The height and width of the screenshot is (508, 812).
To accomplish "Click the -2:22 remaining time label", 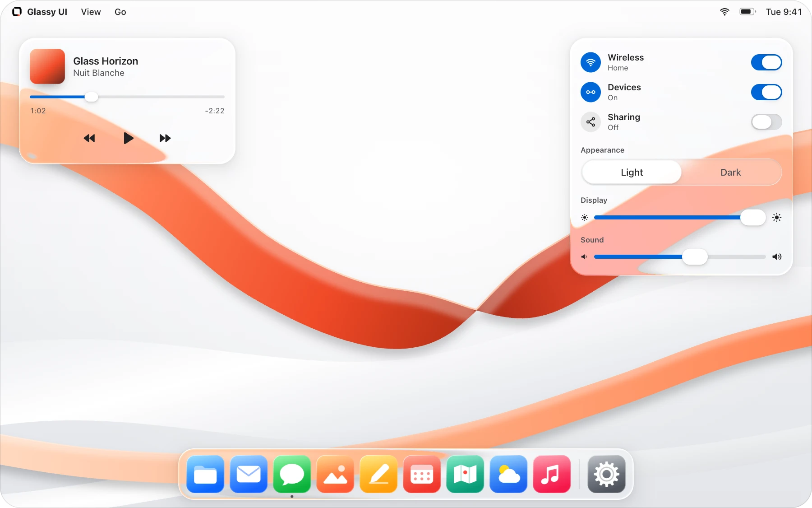I will 214,111.
